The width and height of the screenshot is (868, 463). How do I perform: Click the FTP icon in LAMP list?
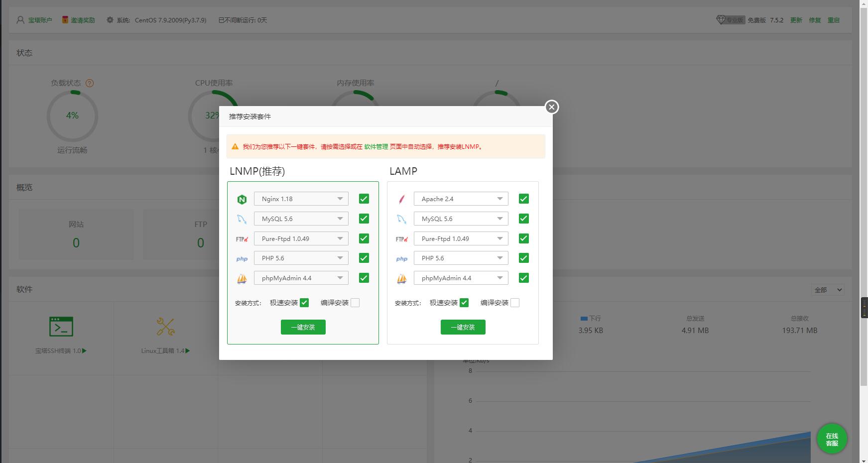click(402, 239)
